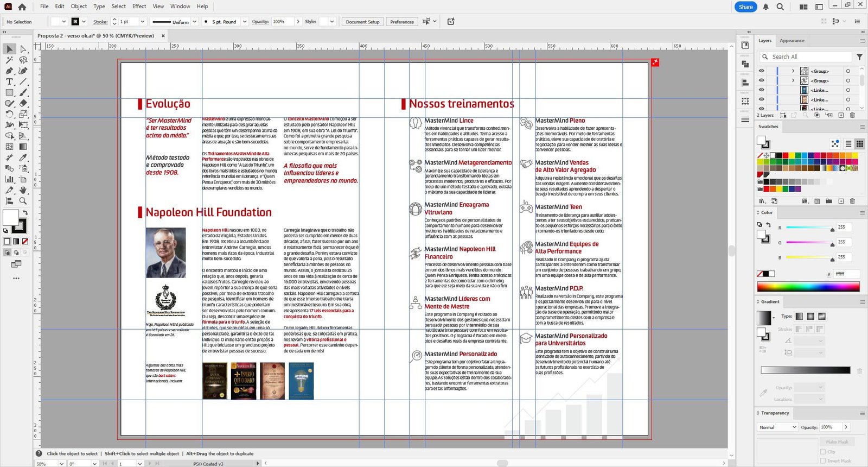Open the File menu
The image size is (868, 467).
click(x=44, y=7)
